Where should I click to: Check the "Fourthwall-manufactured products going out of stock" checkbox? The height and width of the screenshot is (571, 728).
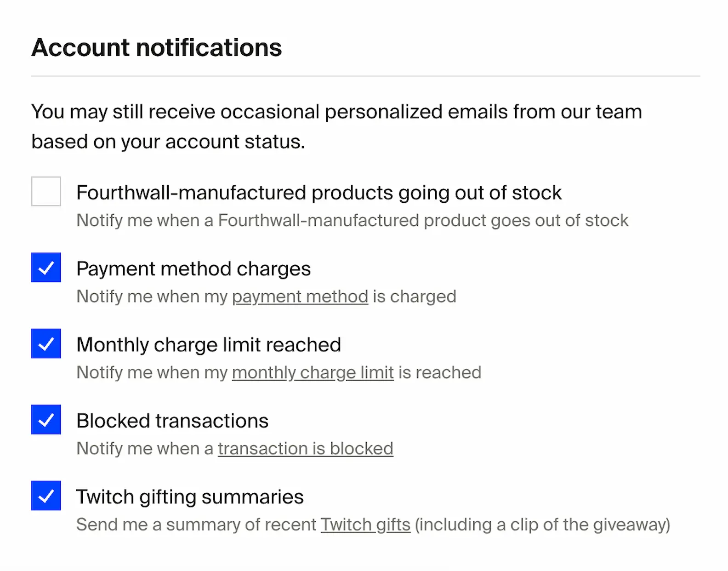tap(45, 192)
